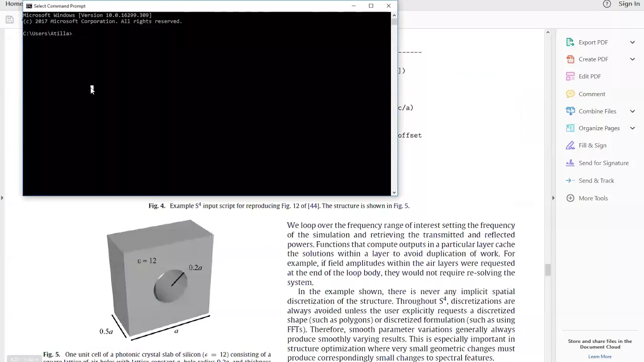The width and height of the screenshot is (644, 362).
Task: Click the Fig. 5 reference in Fig. 4 caption
Action: (x=400, y=206)
